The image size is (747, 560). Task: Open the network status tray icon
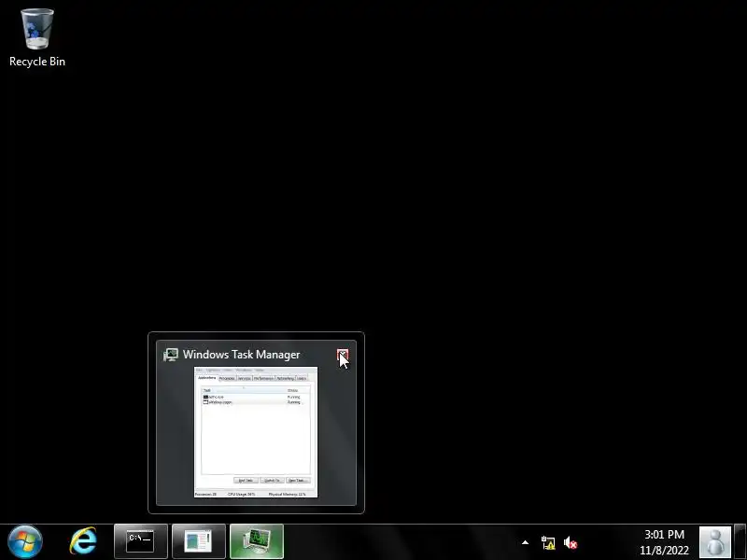(548, 543)
